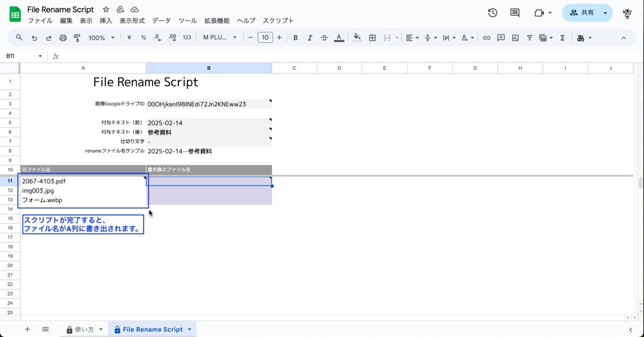Open the M PLU font dropdown
This screenshot has height=337, width=644.
click(220, 38)
